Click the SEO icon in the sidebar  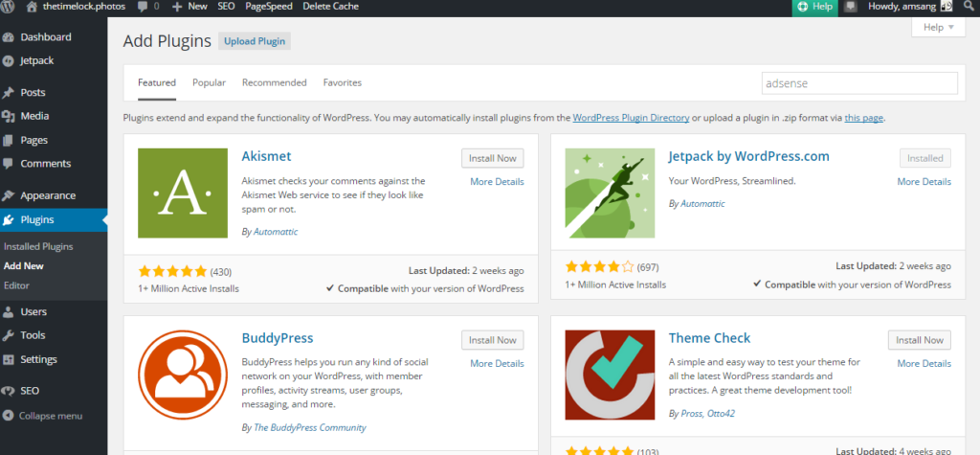pos(8,391)
